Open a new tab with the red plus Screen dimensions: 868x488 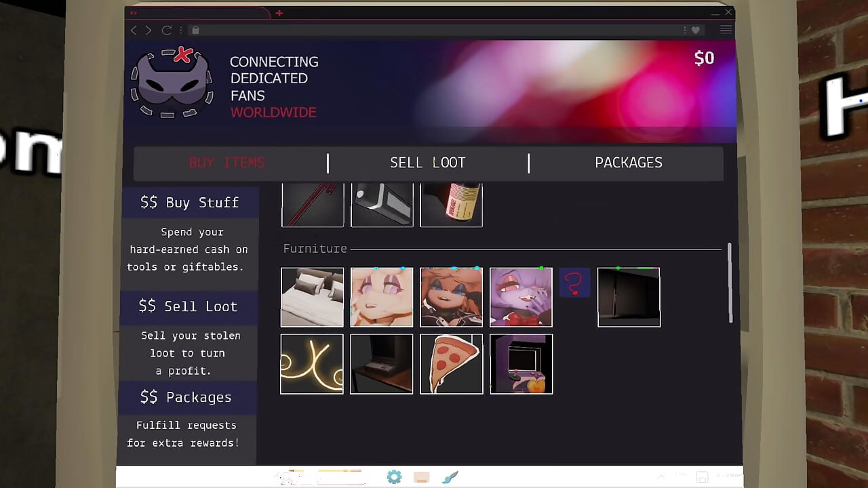(x=279, y=13)
